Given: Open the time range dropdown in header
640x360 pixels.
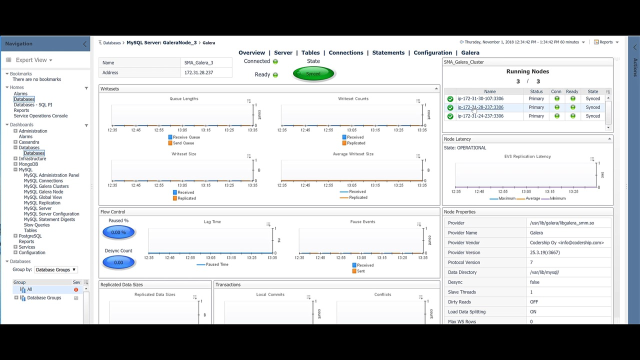Looking at the screenshot, I should [x=583, y=42].
